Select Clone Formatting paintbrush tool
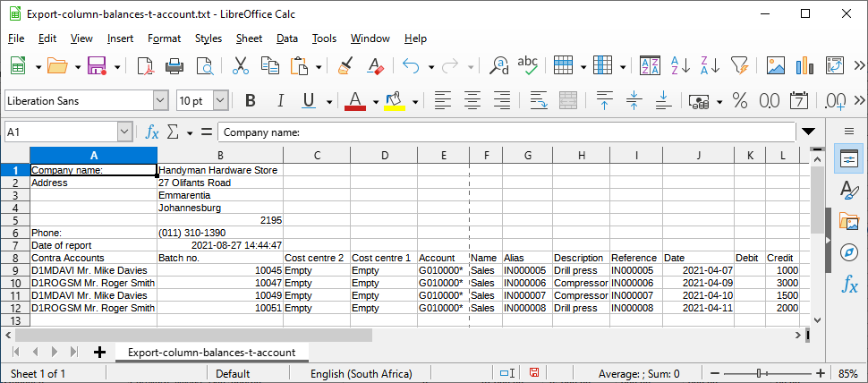 (345, 66)
